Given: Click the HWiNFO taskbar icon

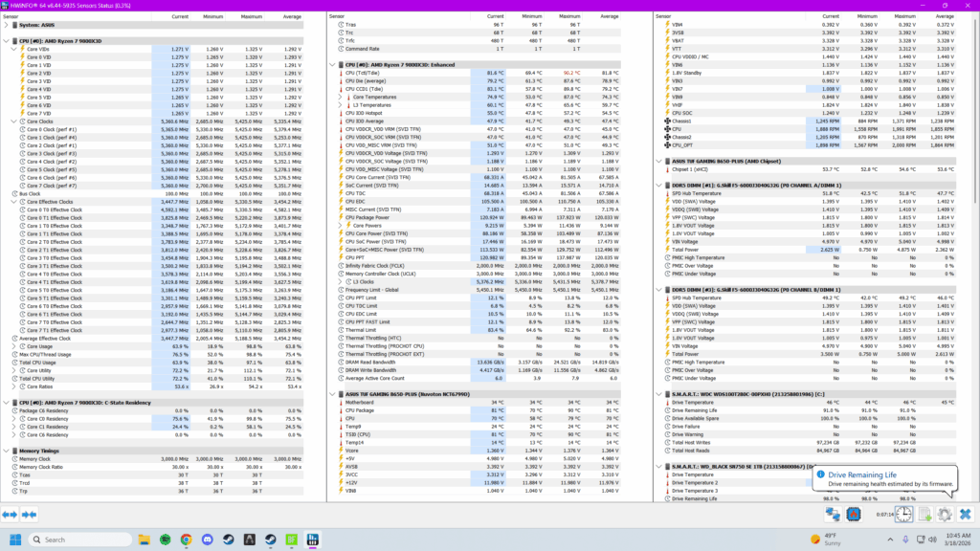Looking at the screenshot, I should click(313, 540).
